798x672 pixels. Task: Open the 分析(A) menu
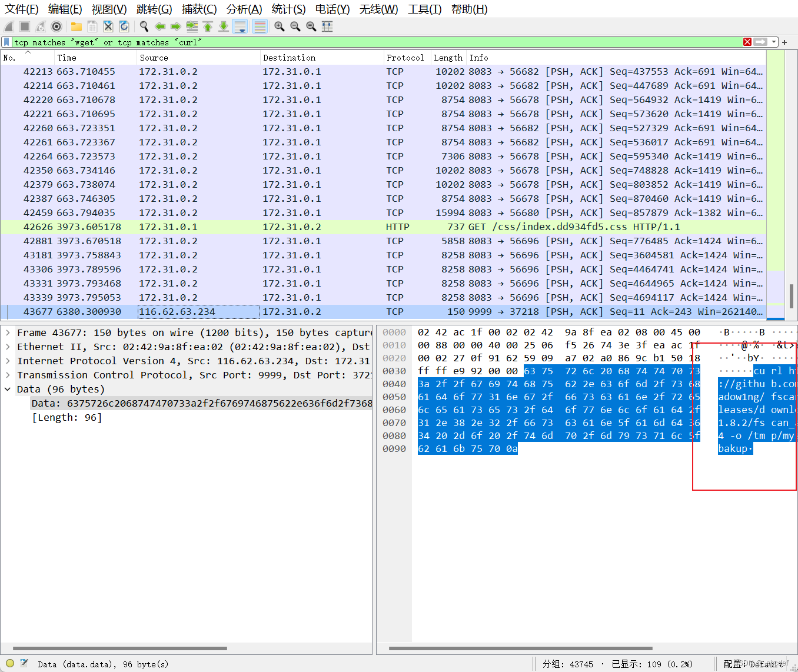point(244,9)
